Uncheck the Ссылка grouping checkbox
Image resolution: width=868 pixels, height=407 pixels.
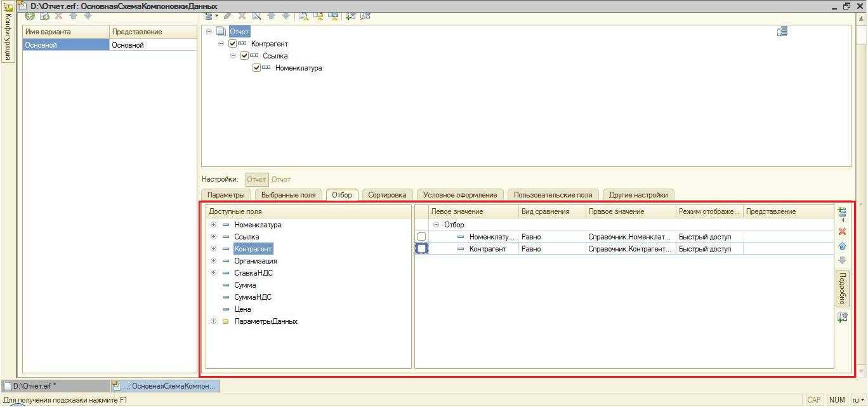(244, 56)
